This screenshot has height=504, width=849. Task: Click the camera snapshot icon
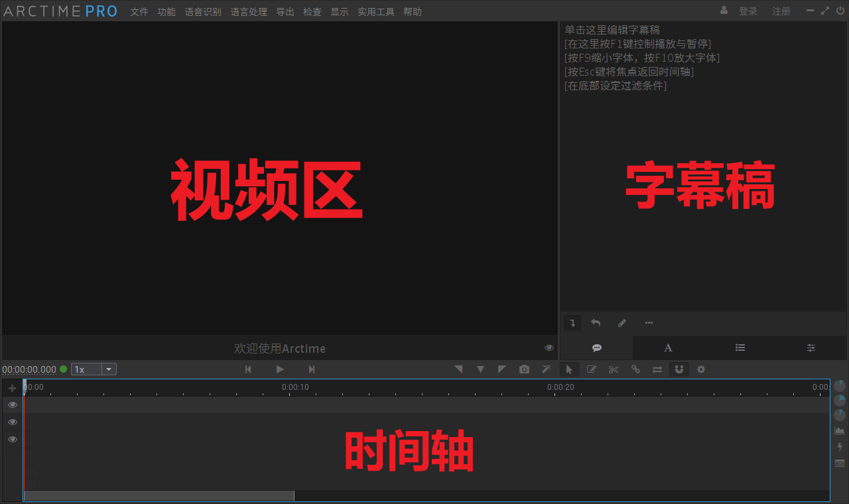(x=524, y=369)
